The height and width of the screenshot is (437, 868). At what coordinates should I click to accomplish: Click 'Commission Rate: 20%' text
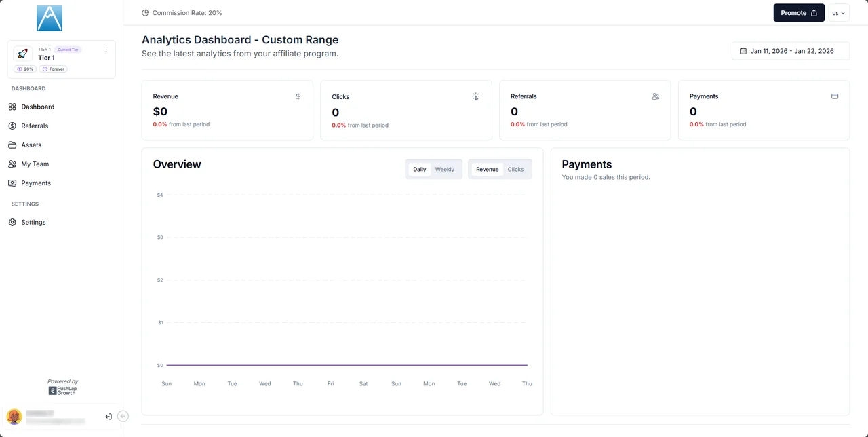[187, 13]
